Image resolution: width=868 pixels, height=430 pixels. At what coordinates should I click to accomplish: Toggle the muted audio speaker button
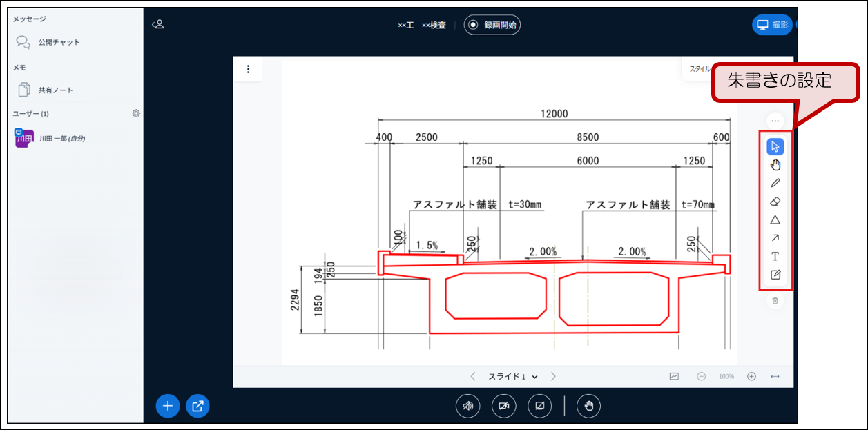467,406
